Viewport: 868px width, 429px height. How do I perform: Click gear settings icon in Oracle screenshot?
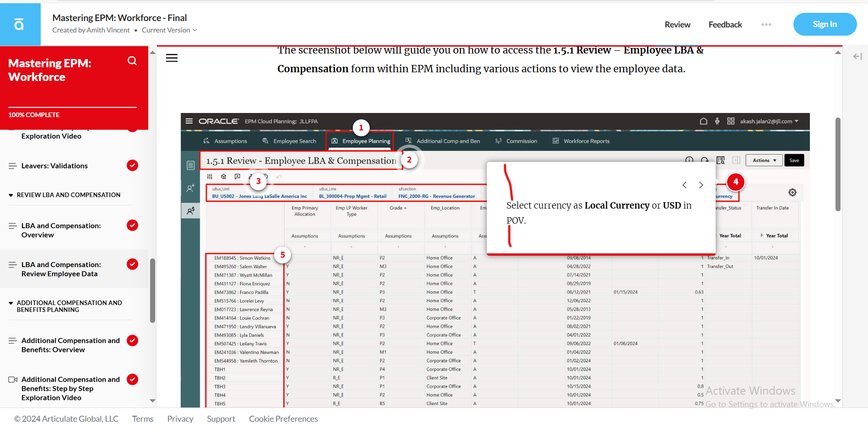tap(793, 193)
